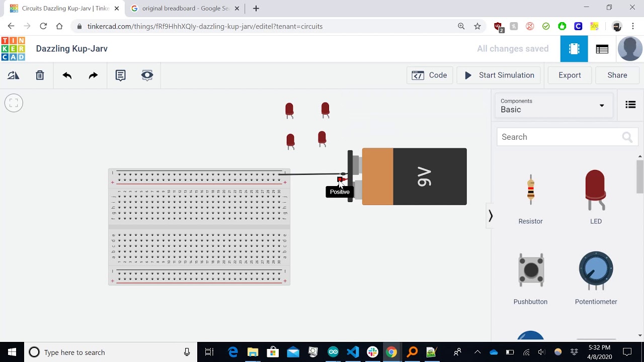Screen dimensions: 644x362
Task: Open the notes tool
Action: pos(120,75)
